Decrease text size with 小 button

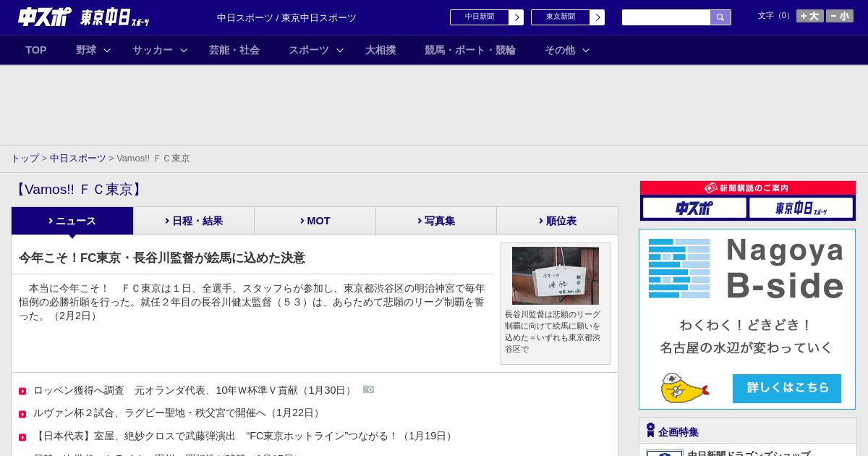(840, 16)
